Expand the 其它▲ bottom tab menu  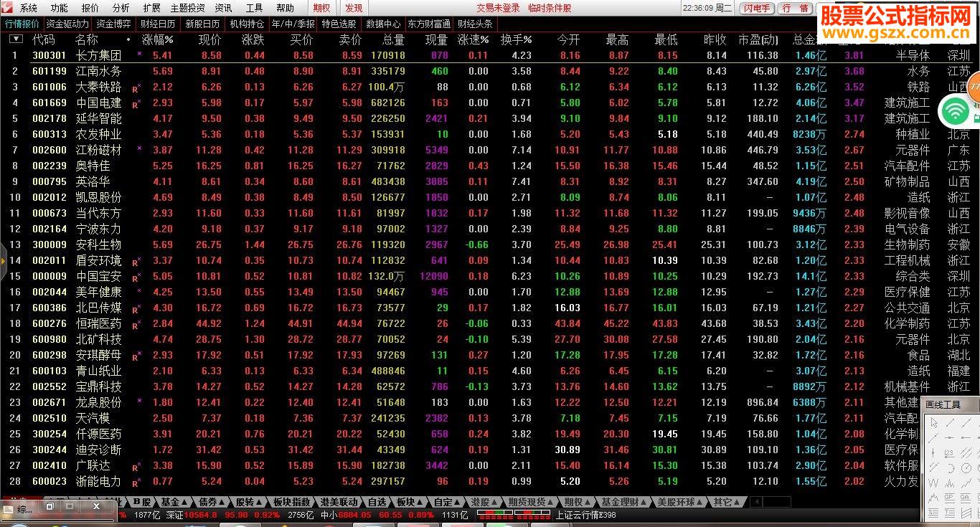[x=726, y=502]
